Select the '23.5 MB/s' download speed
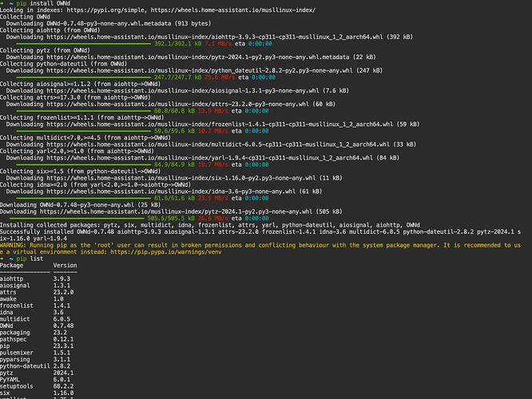Image resolution: width=532 pixels, height=399 pixels. (x=213, y=199)
